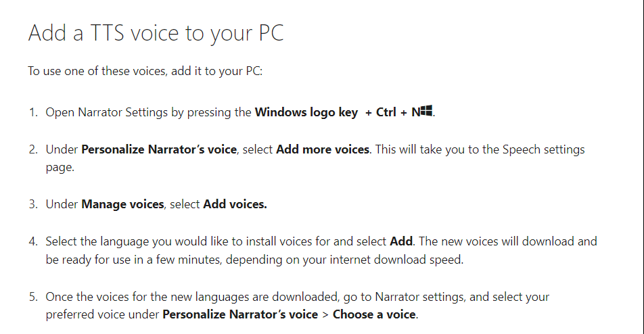The height and width of the screenshot is (334, 644).
Task: Click the bold 'Choose a voice' text
Action: (375, 314)
